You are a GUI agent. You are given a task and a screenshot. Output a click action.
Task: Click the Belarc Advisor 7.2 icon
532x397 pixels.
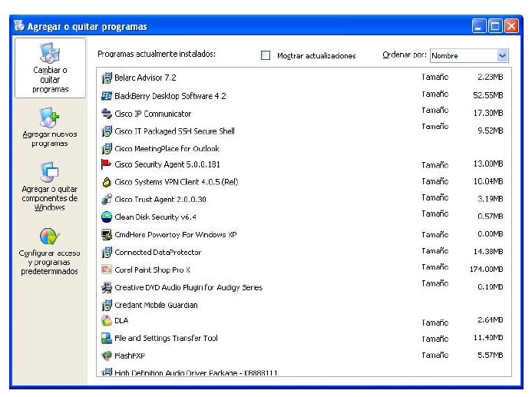(107, 78)
